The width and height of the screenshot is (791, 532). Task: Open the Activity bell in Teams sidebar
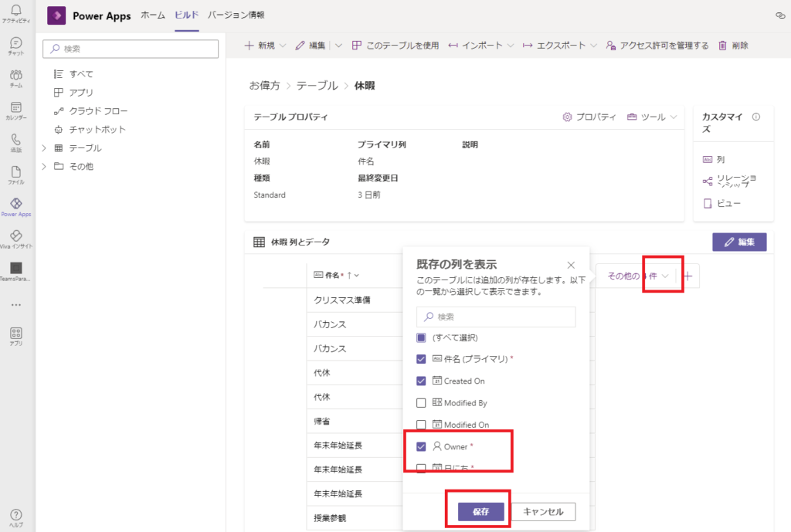click(x=16, y=14)
